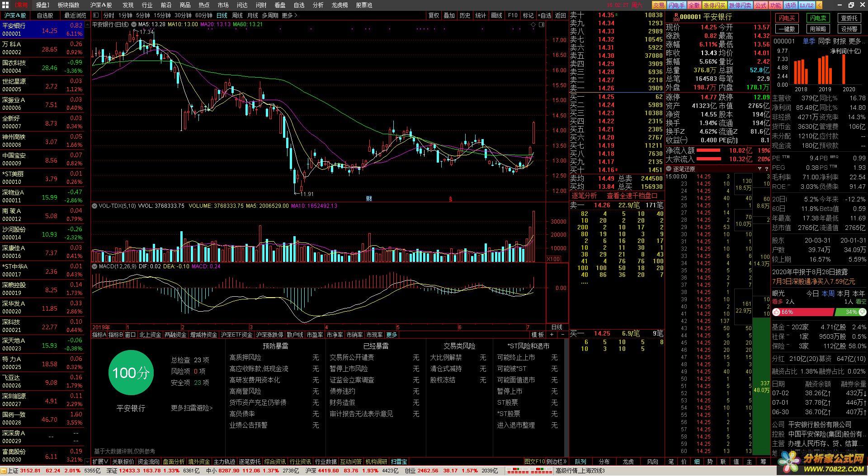Open the 功能 functions button
Viewport: 868px width, 476px height.
(x=775, y=5)
